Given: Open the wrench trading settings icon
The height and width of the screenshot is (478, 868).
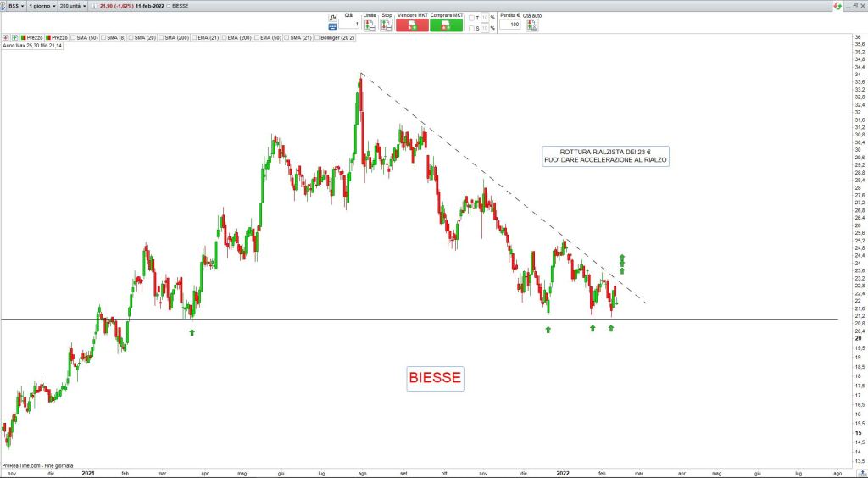Looking at the screenshot, I should coord(333,16).
